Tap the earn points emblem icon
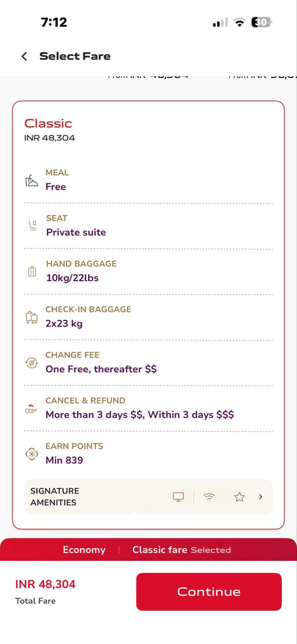Viewport: 297px width, 644px height. (x=32, y=455)
